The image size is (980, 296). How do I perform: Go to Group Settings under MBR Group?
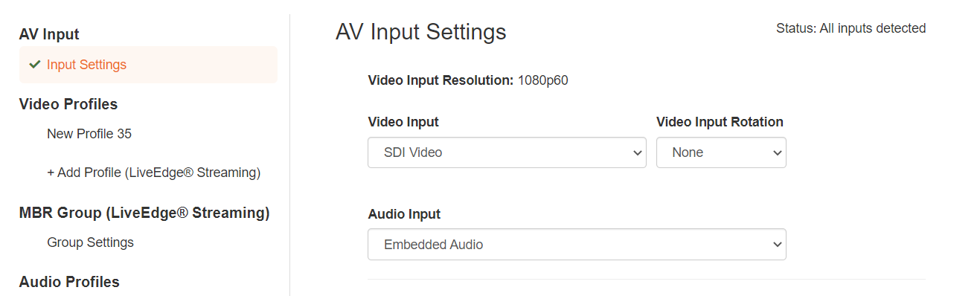[x=90, y=242]
